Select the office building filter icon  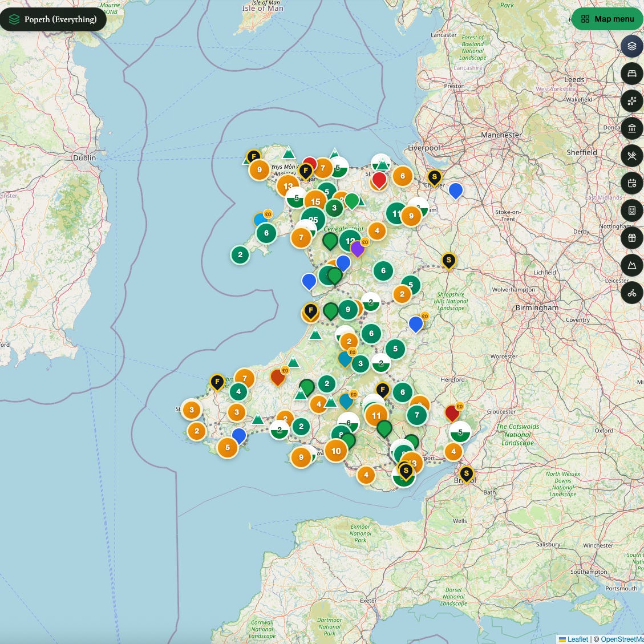click(631, 210)
